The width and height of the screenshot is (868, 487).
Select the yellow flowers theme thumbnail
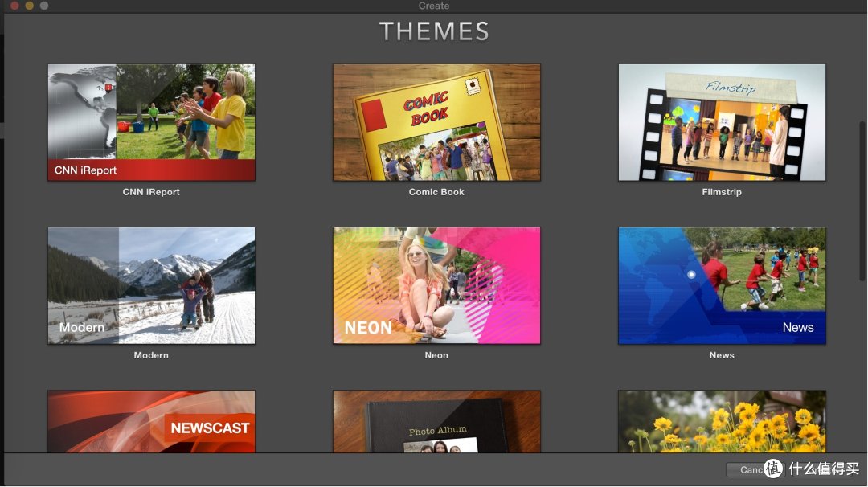tap(722, 422)
